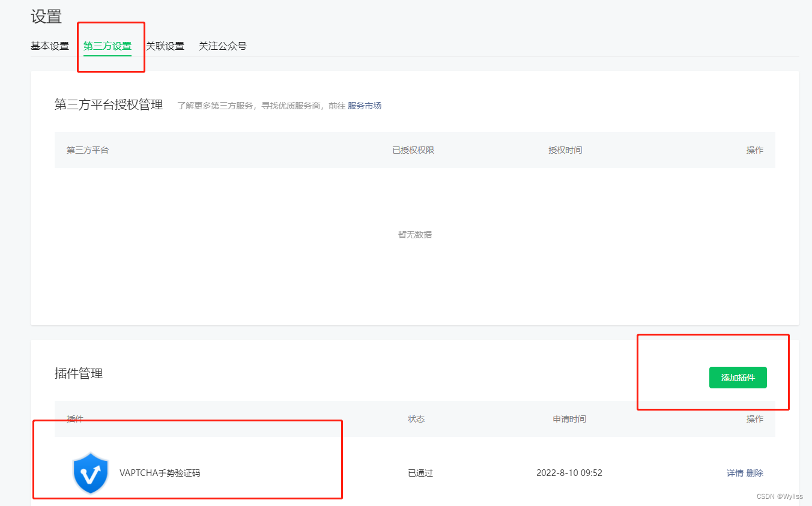
Task: Open the 服务市场 link
Action: pyautogui.click(x=365, y=106)
